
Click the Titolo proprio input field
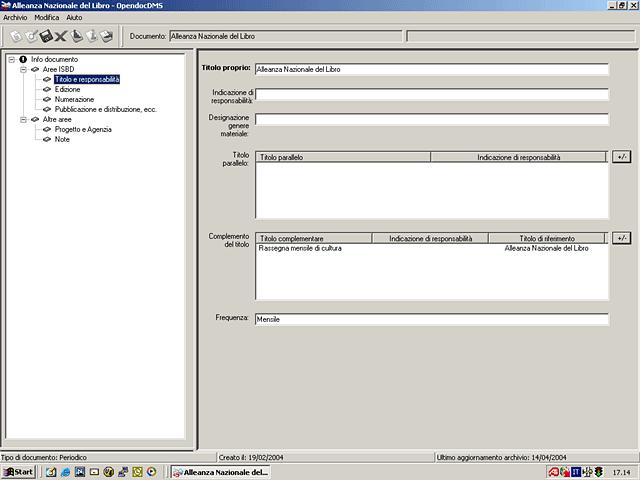(432, 69)
